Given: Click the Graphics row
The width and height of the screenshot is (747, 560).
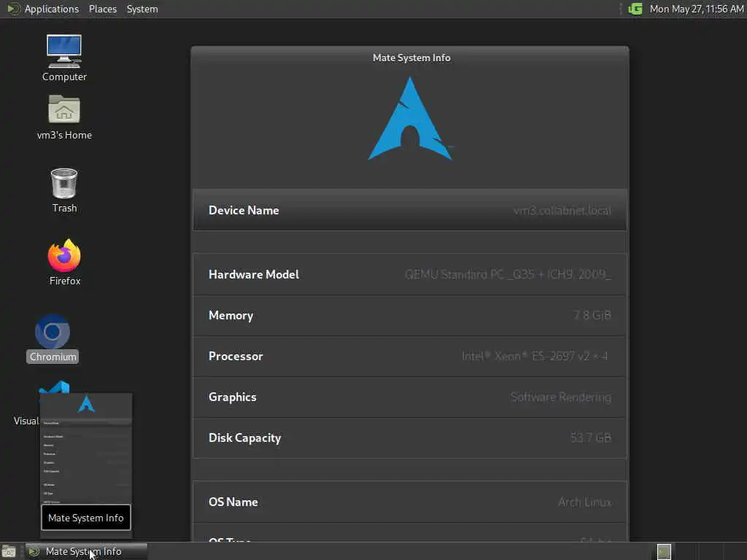Looking at the screenshot, I should coord(410,397).
